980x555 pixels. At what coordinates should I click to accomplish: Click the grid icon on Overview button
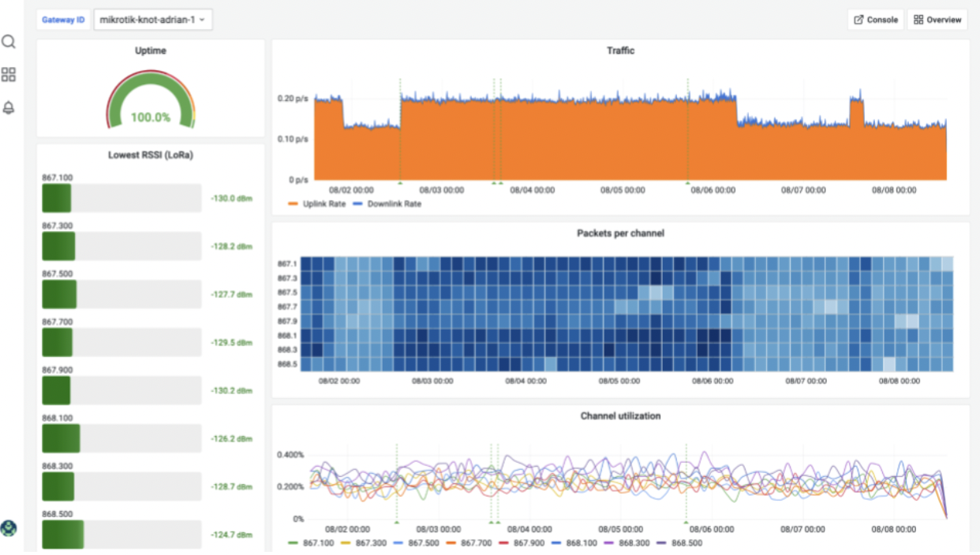click(x=918, y=20)
